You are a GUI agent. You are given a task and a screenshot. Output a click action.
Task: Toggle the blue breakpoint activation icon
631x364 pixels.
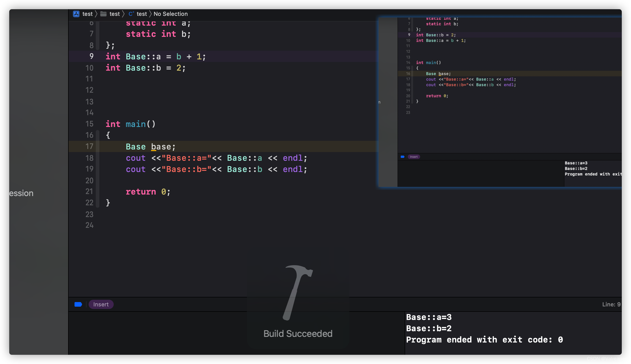78,304
